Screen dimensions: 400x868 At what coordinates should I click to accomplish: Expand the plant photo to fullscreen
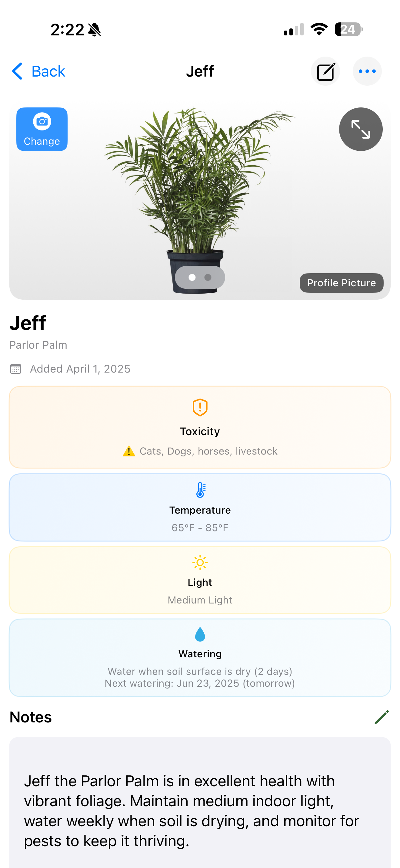click(361, 129)
